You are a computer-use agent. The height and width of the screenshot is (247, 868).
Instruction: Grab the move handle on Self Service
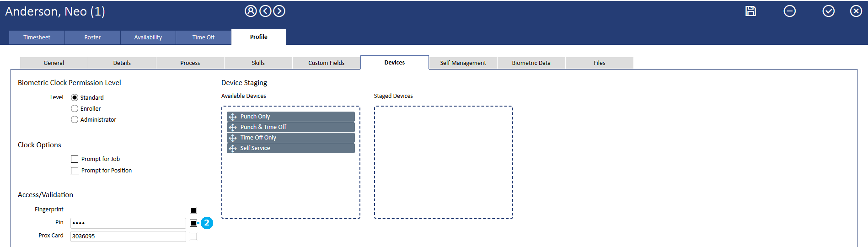point(233,148)
